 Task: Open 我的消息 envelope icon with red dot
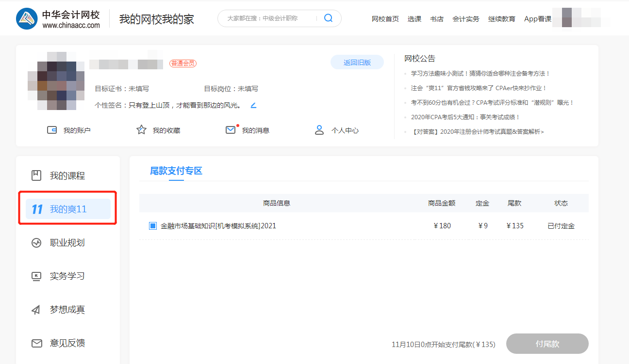pos(231,129)
